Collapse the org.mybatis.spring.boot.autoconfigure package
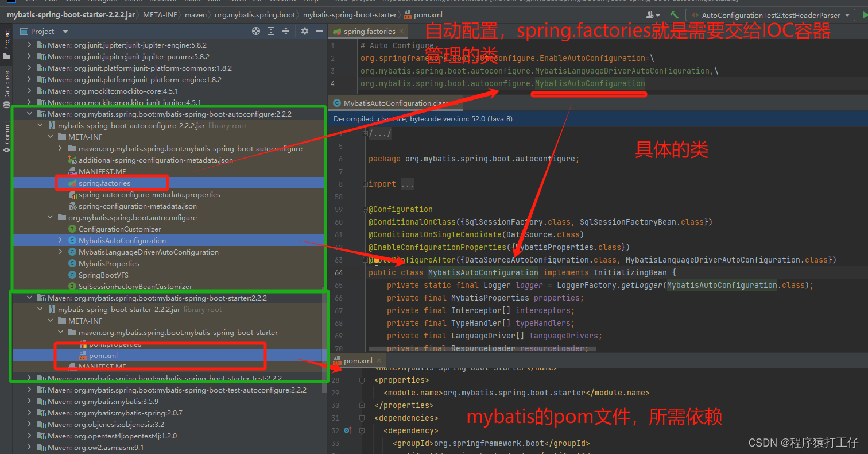The height and width of the screenshot is (454, 868). coord(51,218)
